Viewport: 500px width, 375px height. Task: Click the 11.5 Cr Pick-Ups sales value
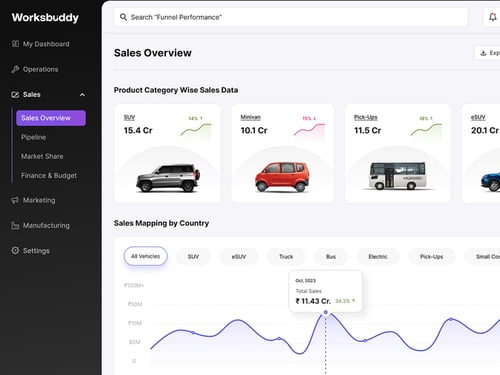coord(368,130)
